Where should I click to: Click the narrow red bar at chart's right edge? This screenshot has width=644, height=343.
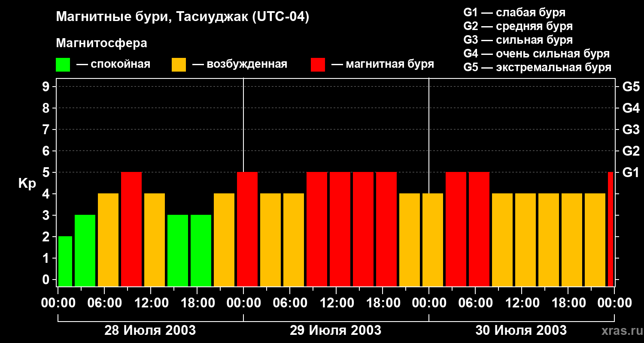pyautogui.click(x=611, y=229)
